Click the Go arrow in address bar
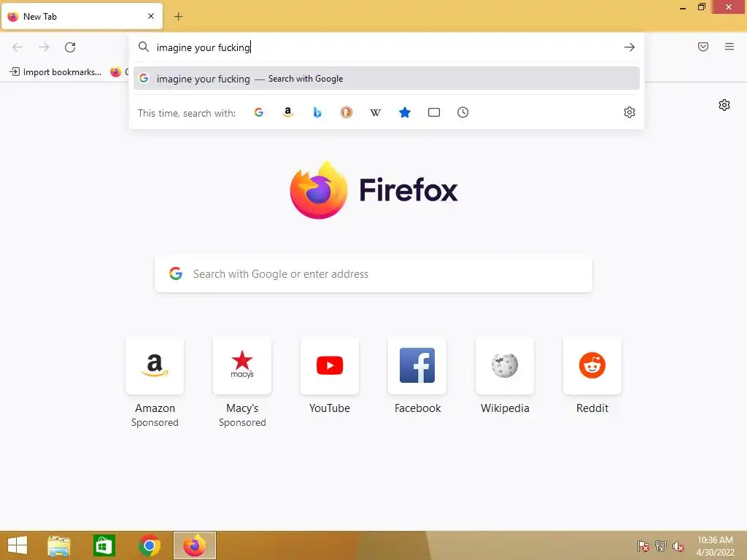Image resolution: width=747 pixels, height=560 pixels. click(630, 47)
